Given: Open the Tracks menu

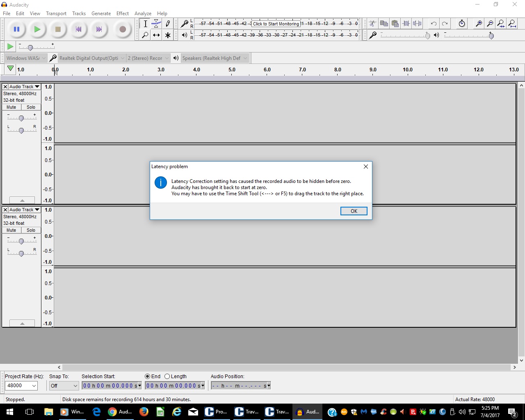Looking at the screenshot, I should [79, 13].
